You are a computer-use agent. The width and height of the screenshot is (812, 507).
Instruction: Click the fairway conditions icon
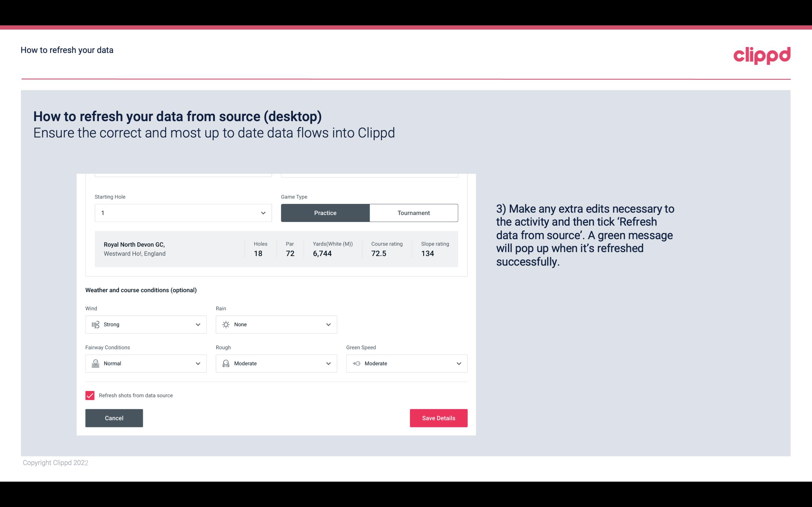[x=95, y=363]
